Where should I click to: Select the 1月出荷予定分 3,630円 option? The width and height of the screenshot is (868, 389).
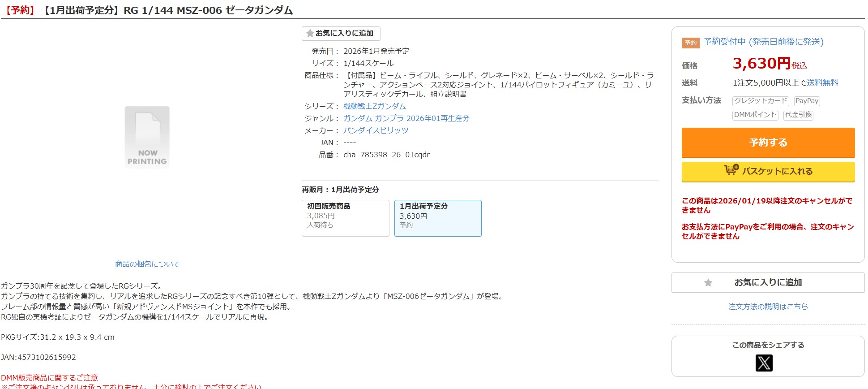(438, 218)
